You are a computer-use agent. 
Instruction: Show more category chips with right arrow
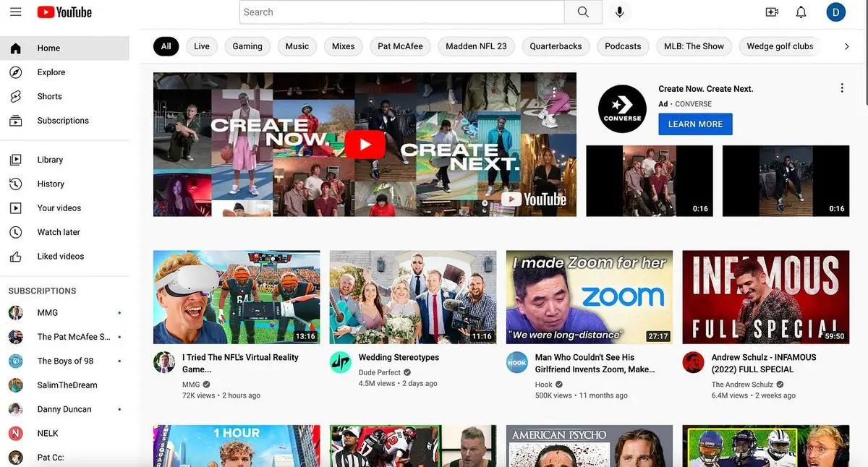(x=847, y=46)
